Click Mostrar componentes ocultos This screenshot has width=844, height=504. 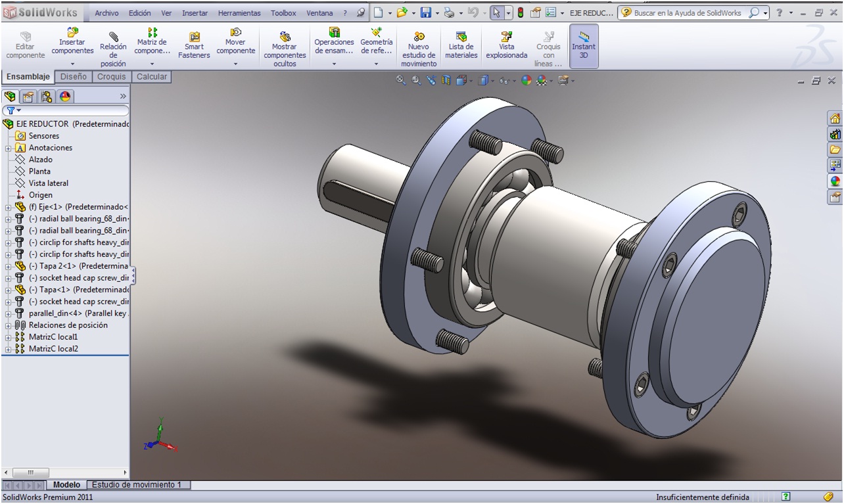[285, 49]
